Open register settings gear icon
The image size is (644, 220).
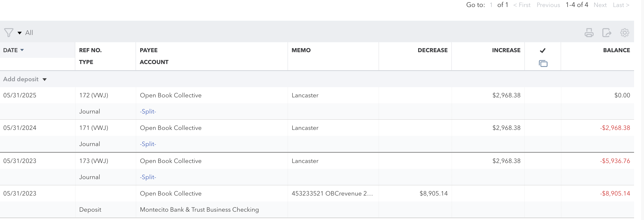[624, 33]
